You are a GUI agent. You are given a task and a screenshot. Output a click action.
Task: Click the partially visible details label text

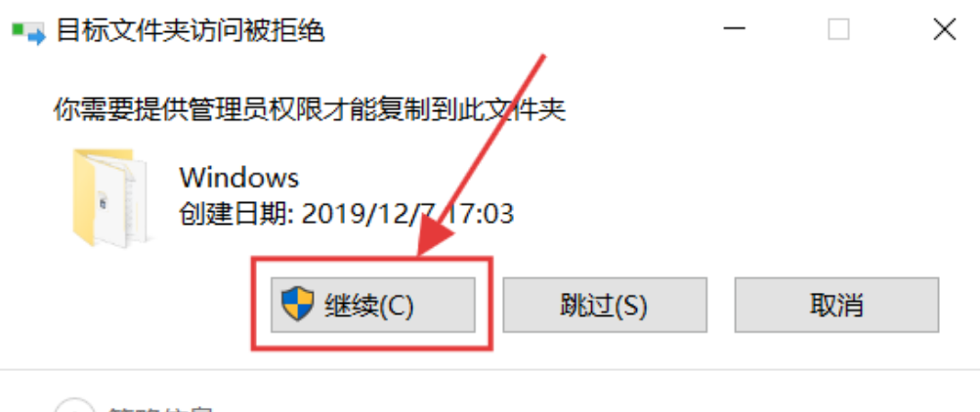click(159, 409)
